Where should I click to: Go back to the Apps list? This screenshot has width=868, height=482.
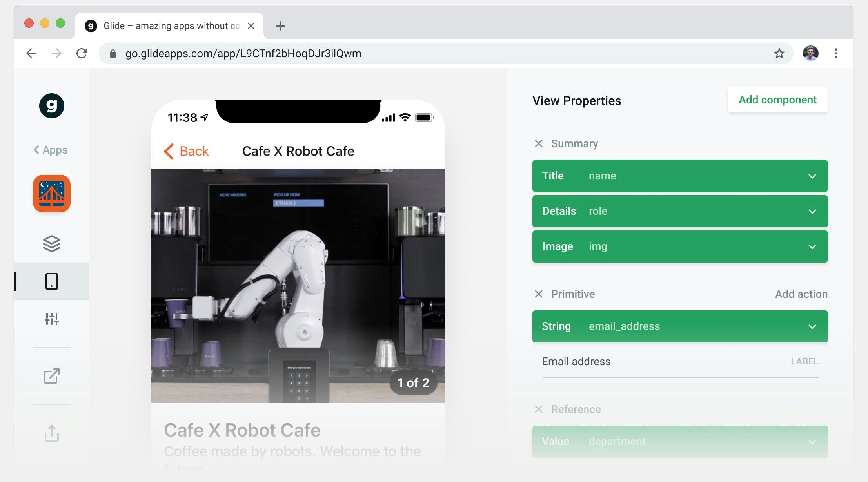point(51,150)
